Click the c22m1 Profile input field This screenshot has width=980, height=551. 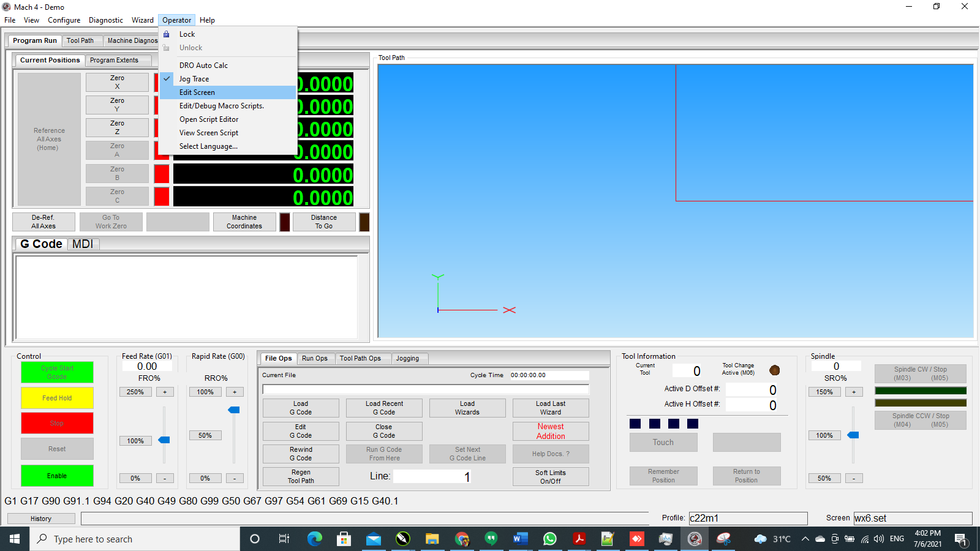pos(748,518)
